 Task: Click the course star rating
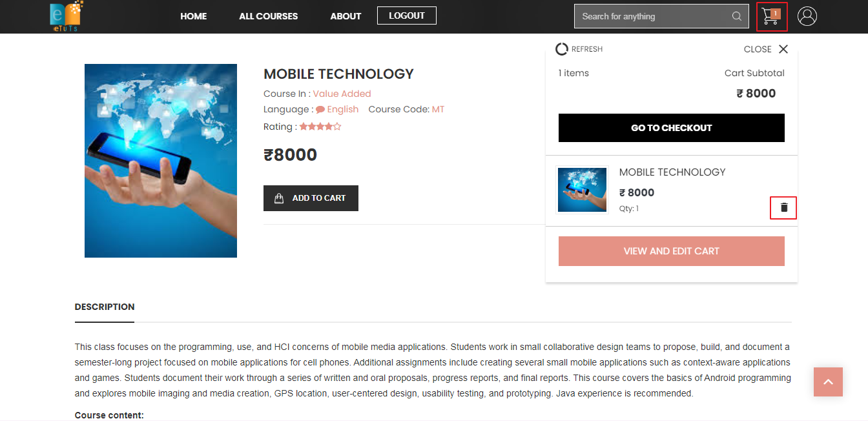click(320, 127)
